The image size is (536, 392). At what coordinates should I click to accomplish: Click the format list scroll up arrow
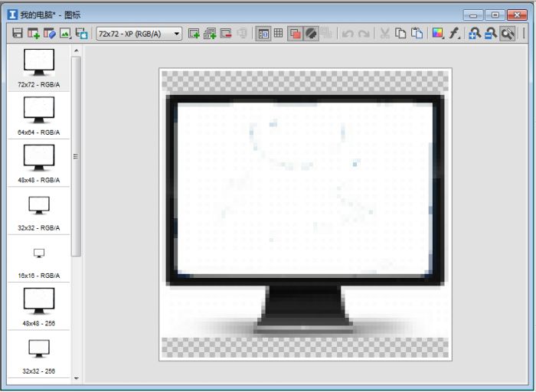click(77, 51)
